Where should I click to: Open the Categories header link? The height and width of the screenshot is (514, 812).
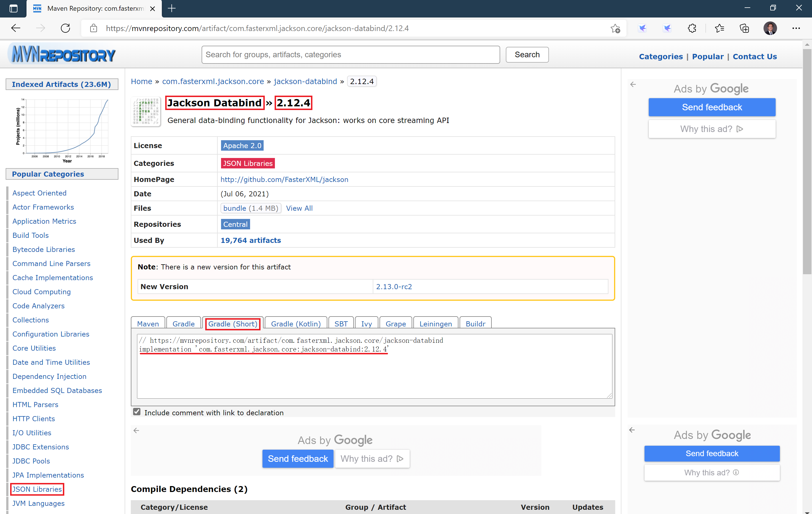click(661, 56)
